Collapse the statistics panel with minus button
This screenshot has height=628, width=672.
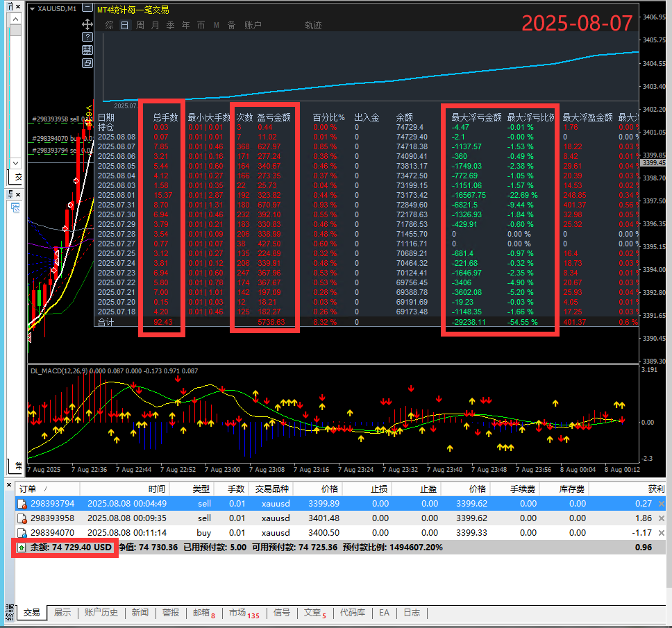click(x=87, y=7)
